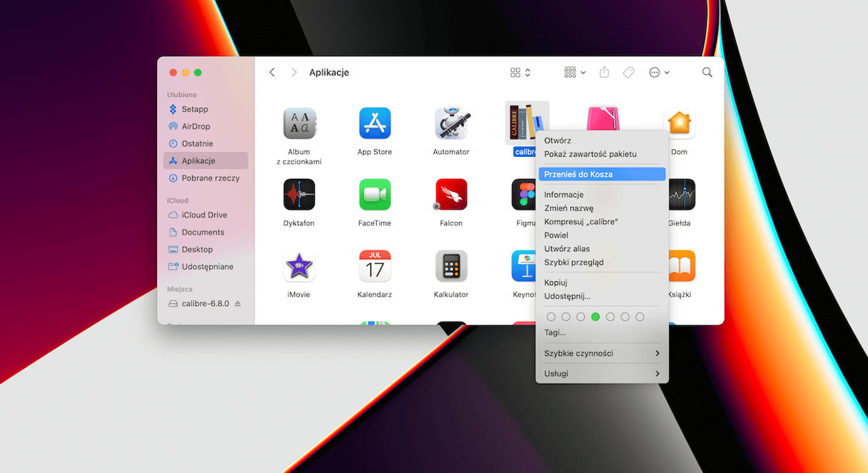Image resolution: width=868 pixels, height=473 pixels.
Task: Select Aplikacje in the sidebar
Action: 206,161
